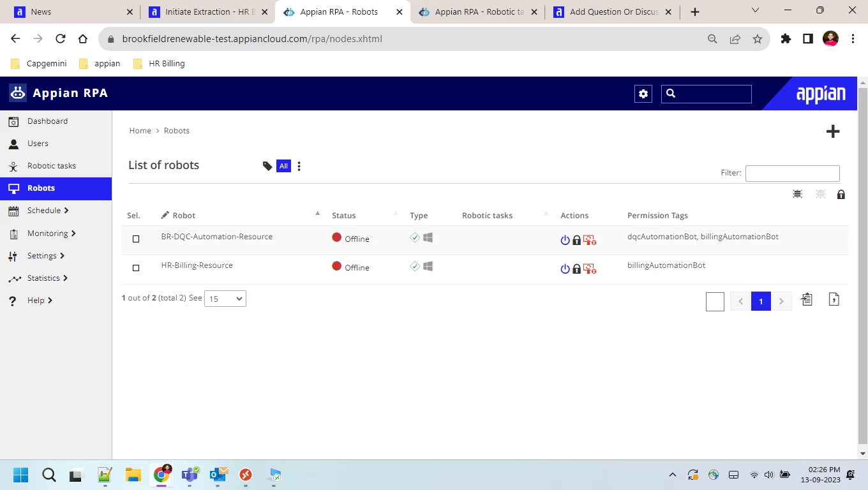Click the Filter input field
868x490 pixels.
click(x=793, y=173)
